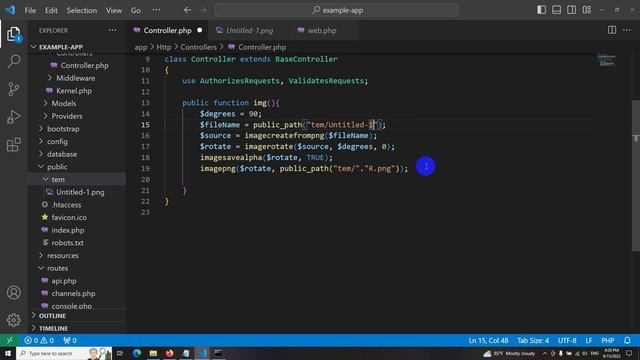This screenshot has height=360, width=640.
Task: Click the VS Code logo icon
Action: (10, 10)
